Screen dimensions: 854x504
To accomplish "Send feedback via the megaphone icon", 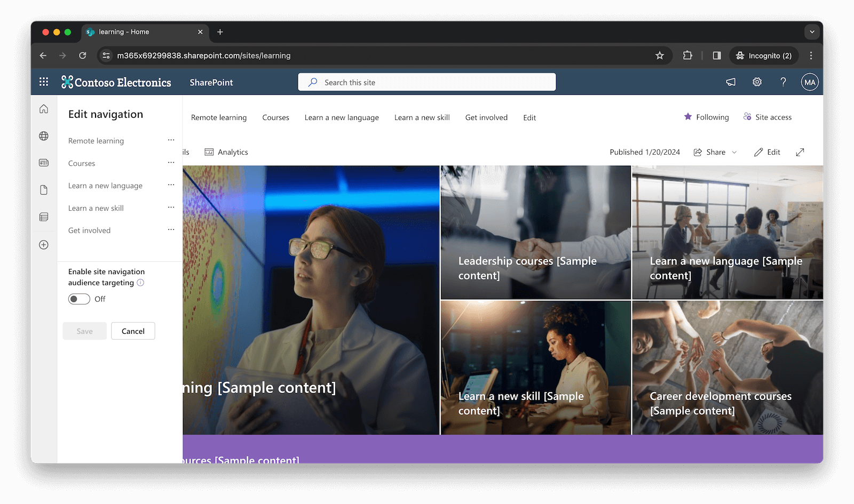I will click(730, 82).
